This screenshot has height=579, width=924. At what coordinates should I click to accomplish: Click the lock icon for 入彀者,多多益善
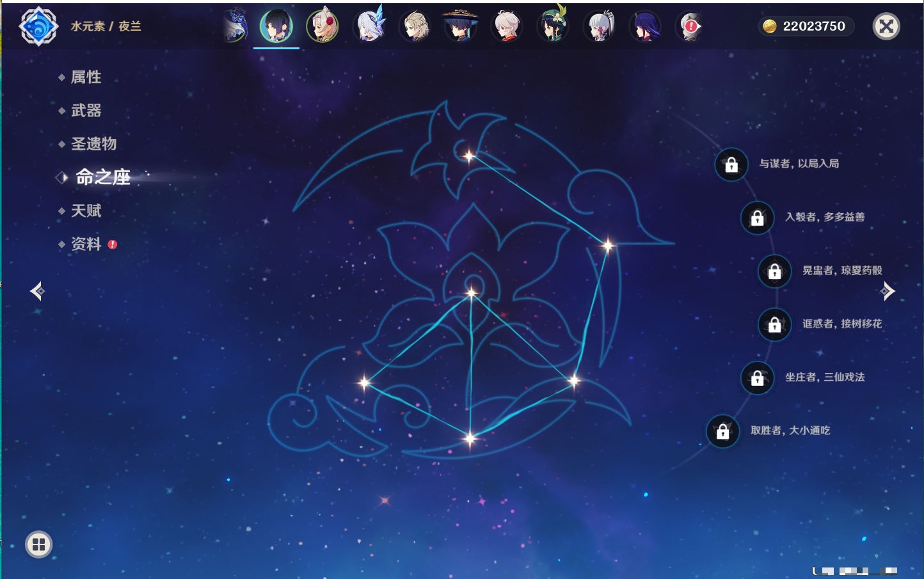[758, 218]
